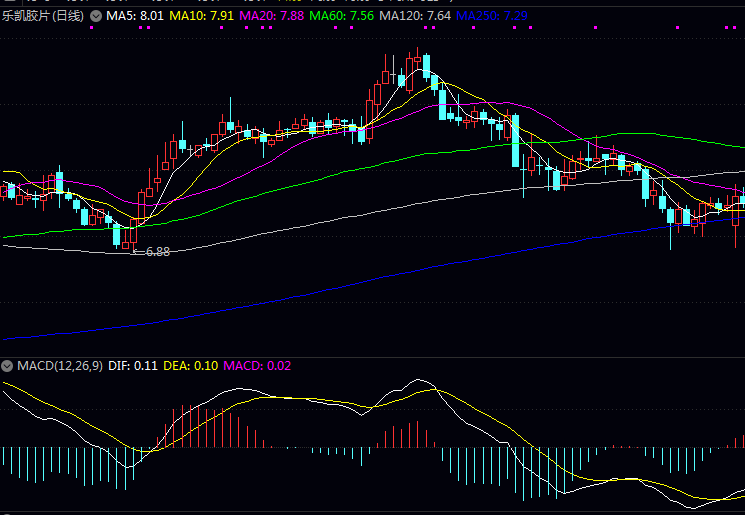Select the MA120: 7.64 label
745x515 pixels.
pyautogui.click(x=415, y=16)
